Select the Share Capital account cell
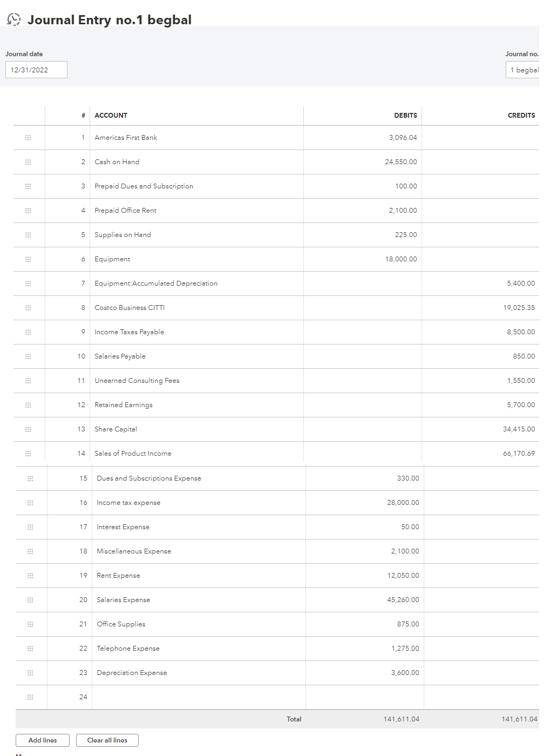The width and height of the screenshot is (557, 756). (196, 429)
